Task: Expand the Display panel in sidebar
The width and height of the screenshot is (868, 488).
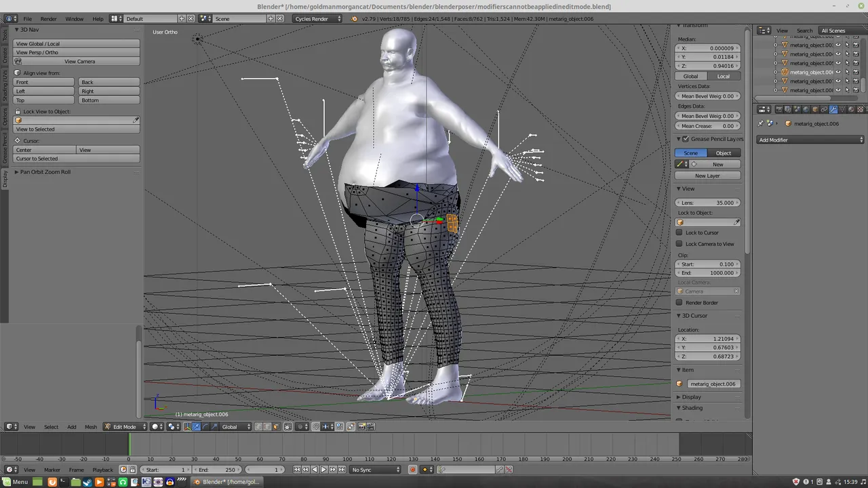Action: (x=691, y=397)
